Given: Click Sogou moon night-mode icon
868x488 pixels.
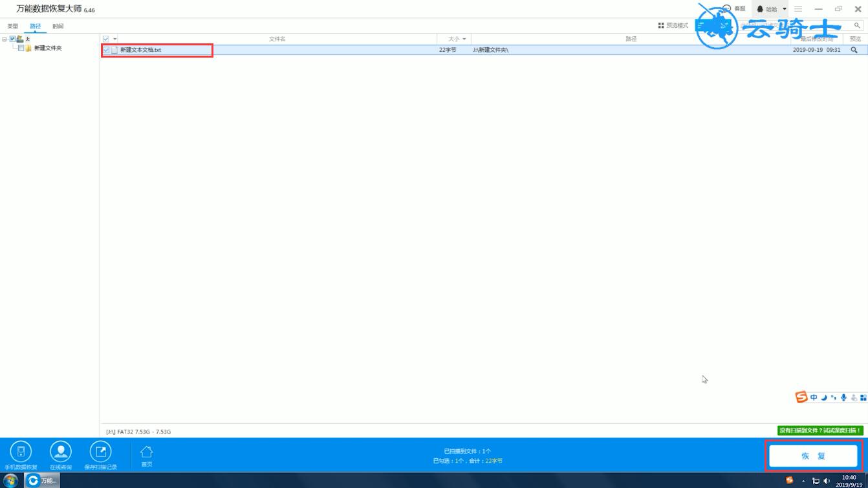Looking at the screenshot, I should point(824,397).
